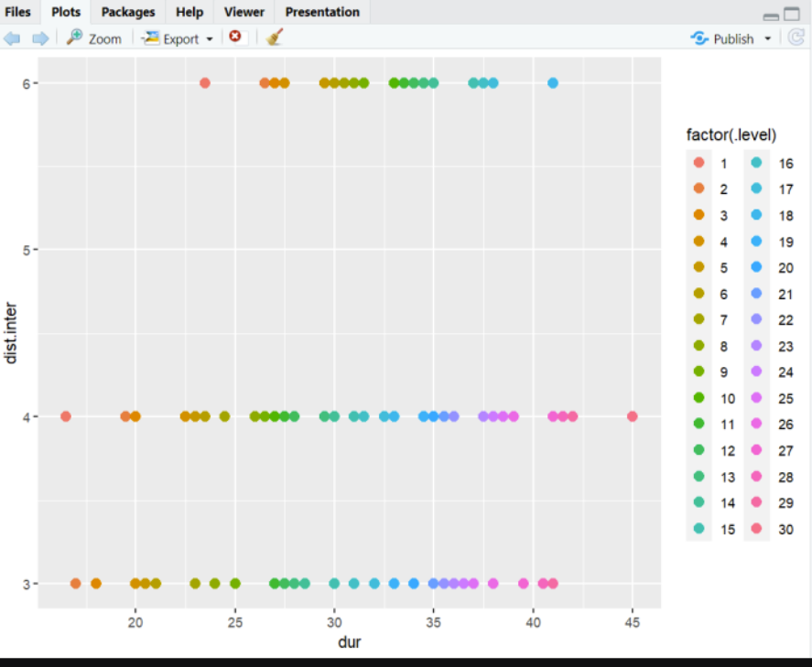Go to next plot with forward arrow
The image size is (812, 667).
pyautogui.click(x=40, y=38)
